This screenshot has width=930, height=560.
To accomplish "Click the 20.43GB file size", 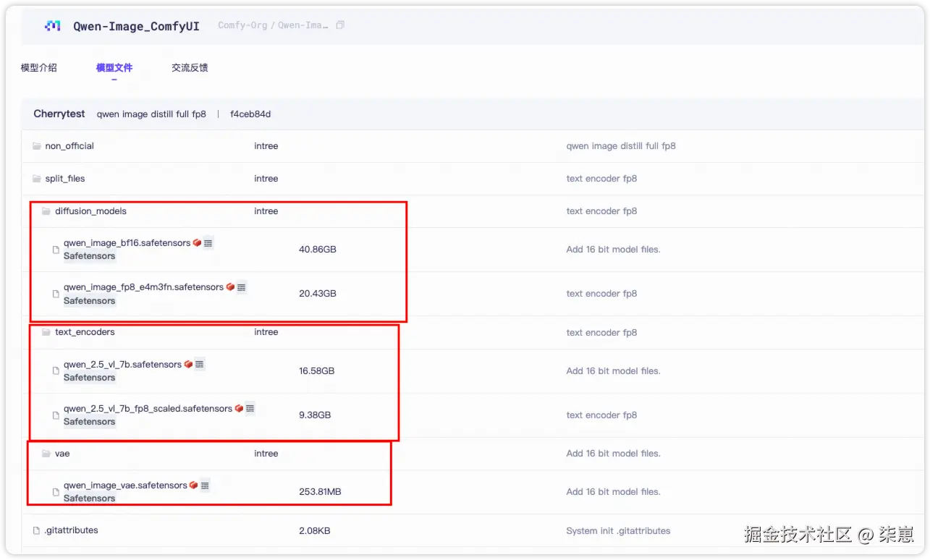I will [x=318, y=294].
